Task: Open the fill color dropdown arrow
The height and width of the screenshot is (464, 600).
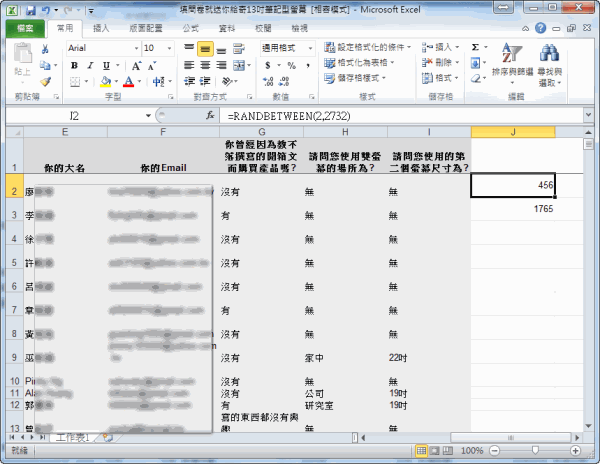Action: [x=116, y=81]
